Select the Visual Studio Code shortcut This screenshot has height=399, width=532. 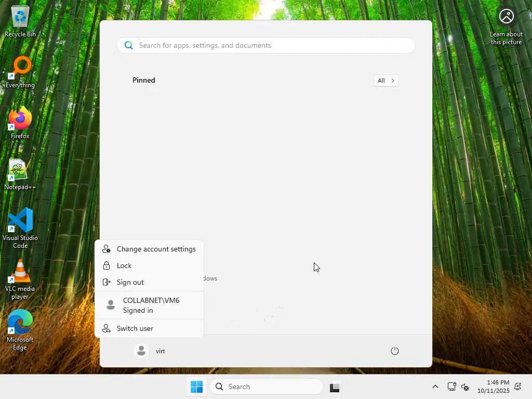[x=20, y=228]
